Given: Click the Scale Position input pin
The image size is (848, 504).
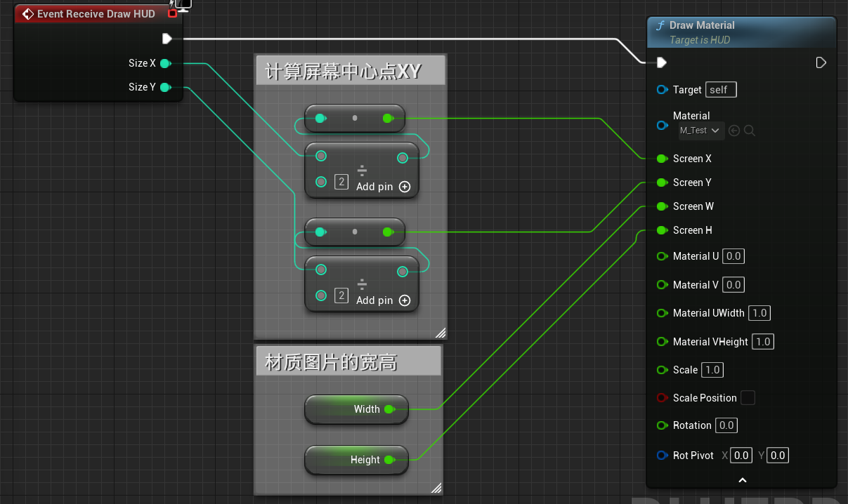Looking at the screenshot, I should pos(662,398).
